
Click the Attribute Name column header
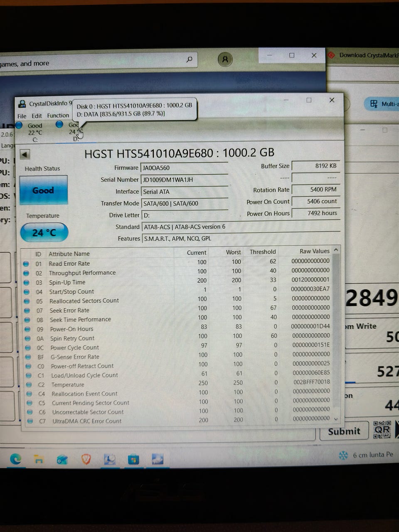[69, 254]
